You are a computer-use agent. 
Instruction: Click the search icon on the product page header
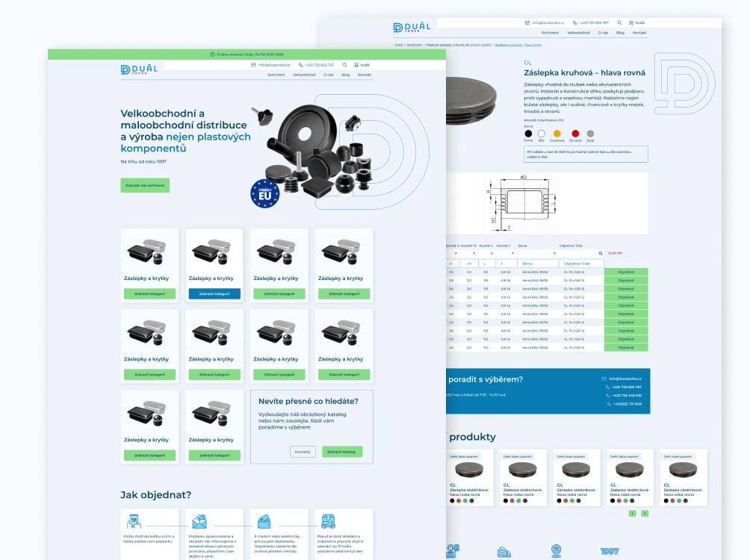click(619, 22)
